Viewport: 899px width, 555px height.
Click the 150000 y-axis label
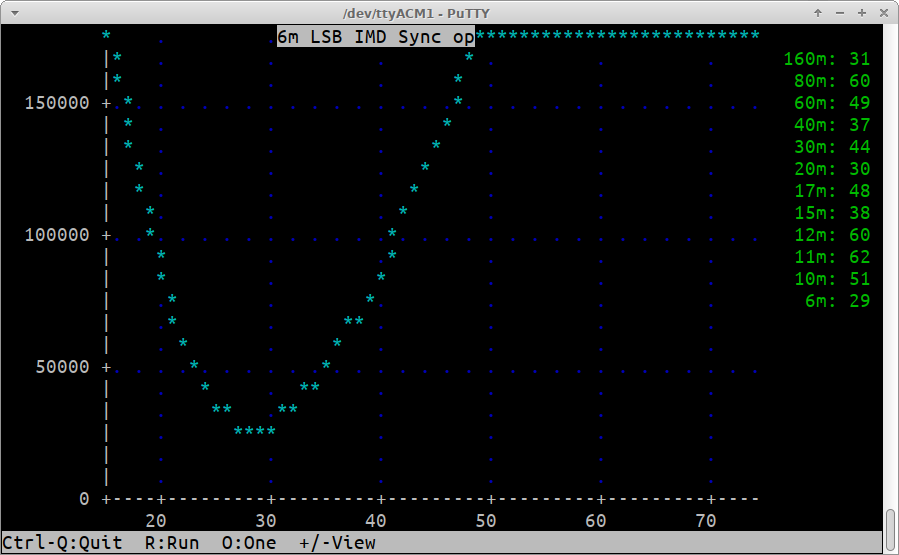tap(56, 103)
